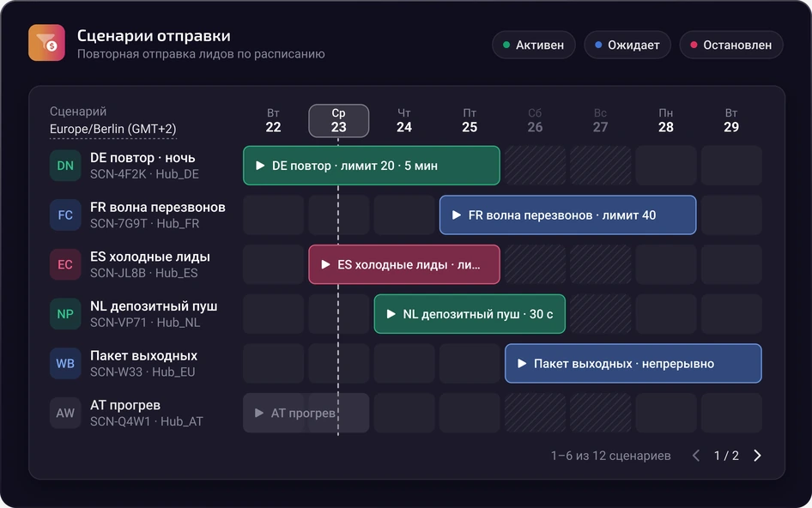Image resolution: width=812 pixels, height=508 pixels.
Task: Toggle the Активен status filter
Action: [533, 45]
